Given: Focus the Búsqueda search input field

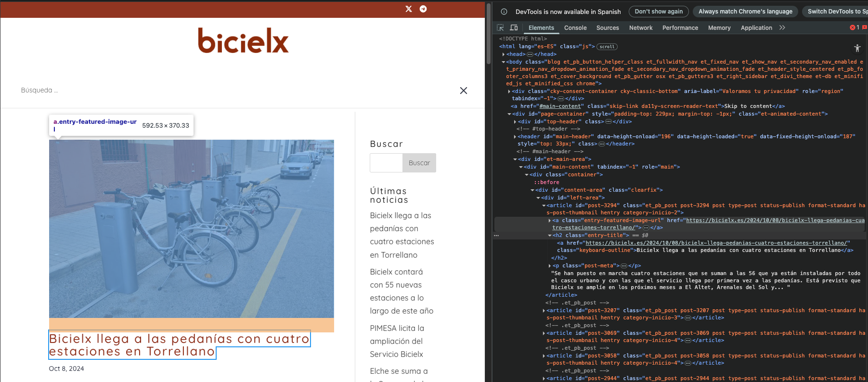Looking at the screenshot, I should (231, 91).
